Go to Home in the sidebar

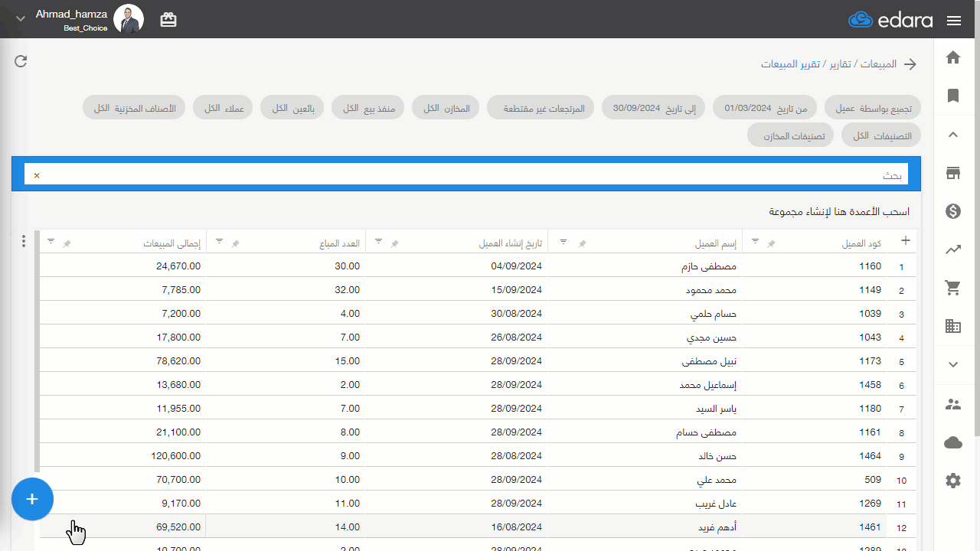[953, 57]
